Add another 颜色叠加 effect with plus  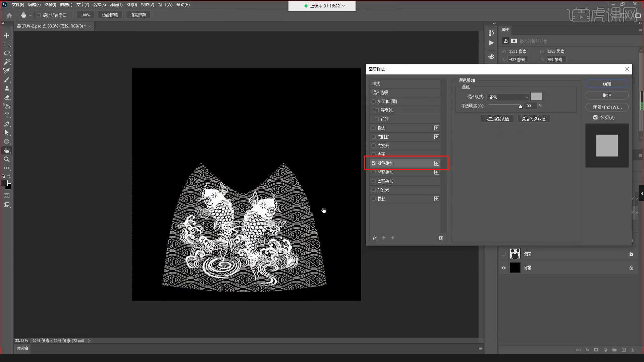point(436,163)
